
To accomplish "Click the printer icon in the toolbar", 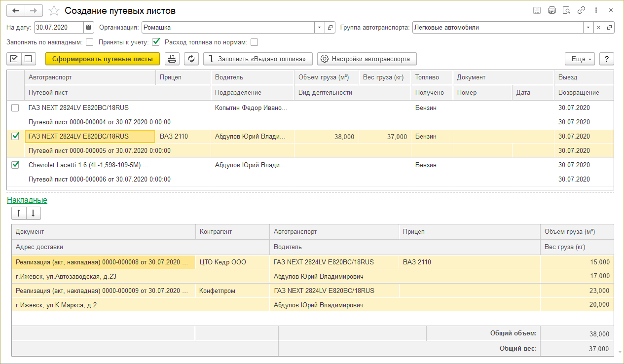I will 172,59.
